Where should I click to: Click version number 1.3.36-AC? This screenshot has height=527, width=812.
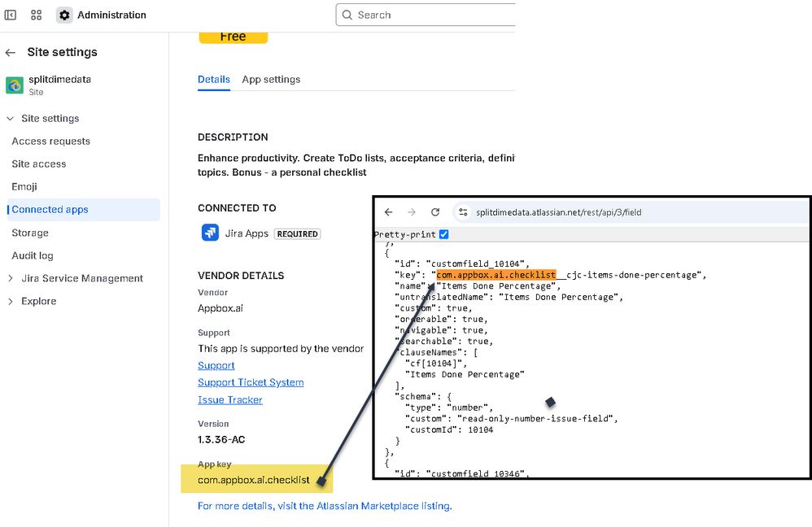coord(221,439)
